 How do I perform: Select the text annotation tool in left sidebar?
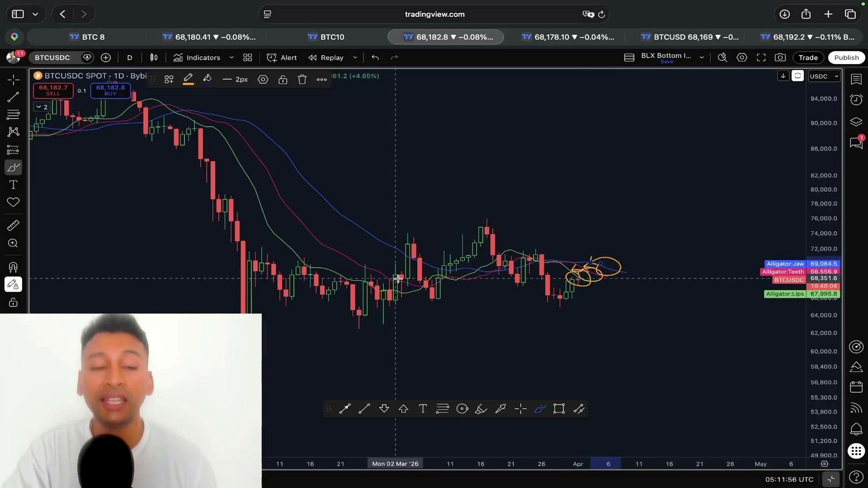[x=13, y=184]
